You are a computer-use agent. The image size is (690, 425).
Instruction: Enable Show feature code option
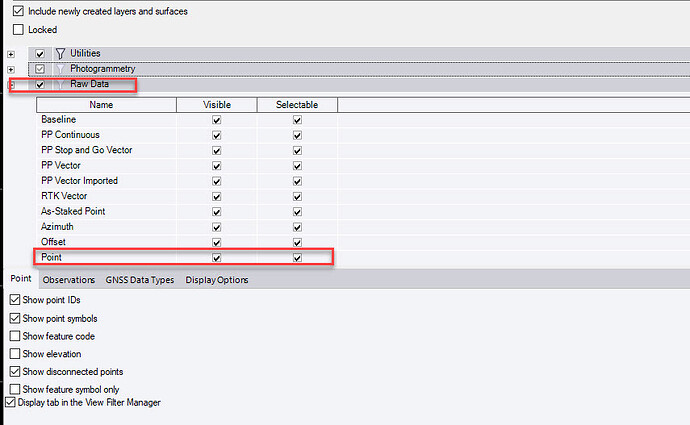click(14, 336)
